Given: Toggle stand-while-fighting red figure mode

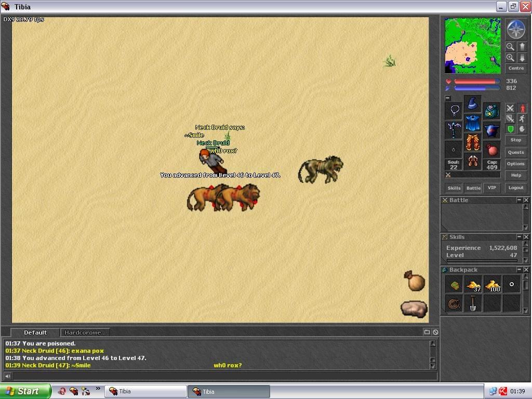Looking at the screenshot, I should [522, 108].
